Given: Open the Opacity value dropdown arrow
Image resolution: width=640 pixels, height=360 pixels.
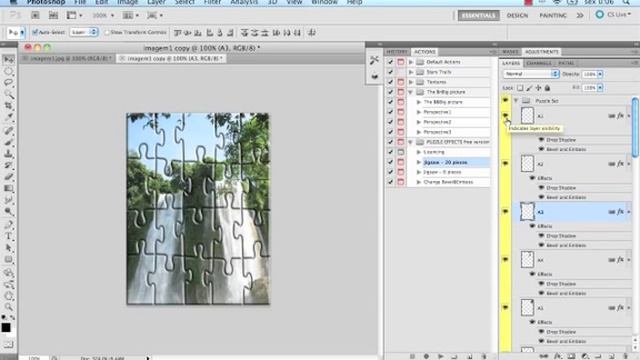Looking at the screenshot, I should pyautogui.click(x=600, y=74).
